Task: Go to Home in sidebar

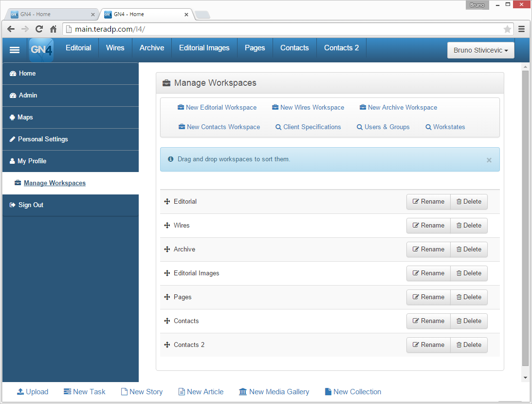Action: [x=71, y=74]
